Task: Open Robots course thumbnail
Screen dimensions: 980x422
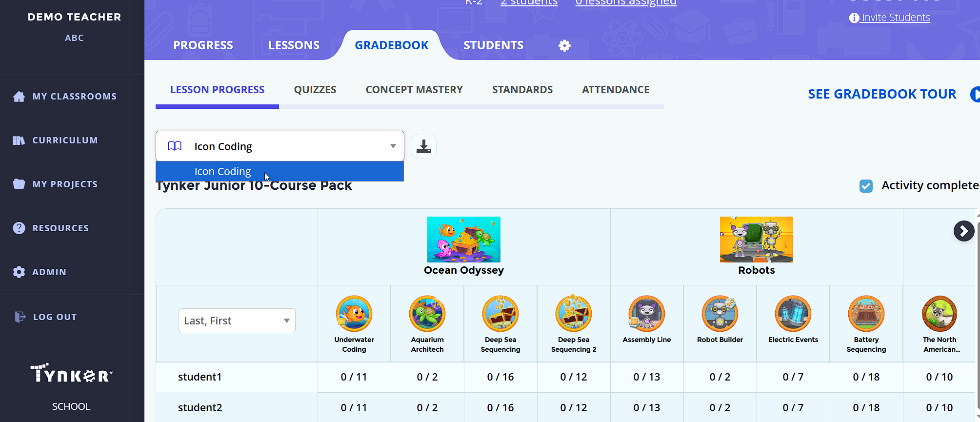Action: pyautogui.click(x=757, y=240)
